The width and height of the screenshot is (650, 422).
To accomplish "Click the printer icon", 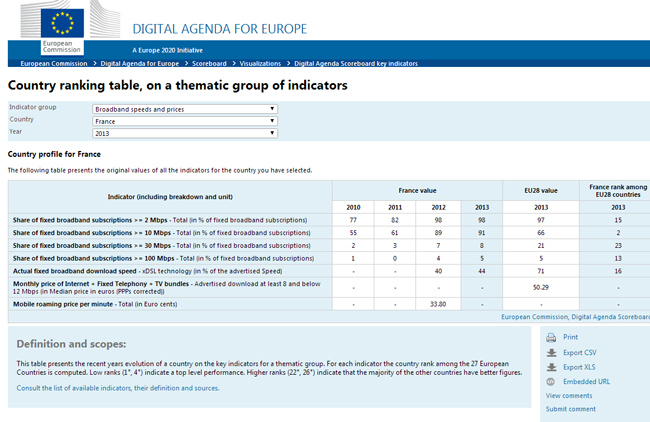I will pos(552,338).
